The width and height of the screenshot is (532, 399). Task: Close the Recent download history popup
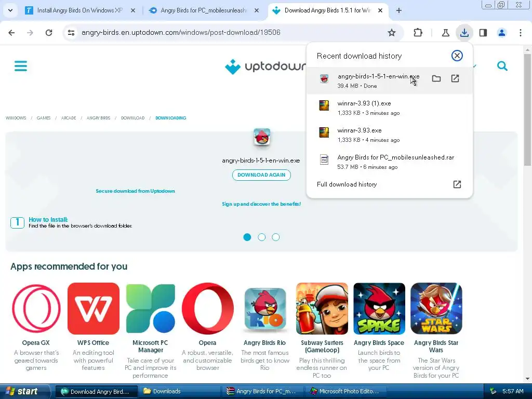click(457, 56)
